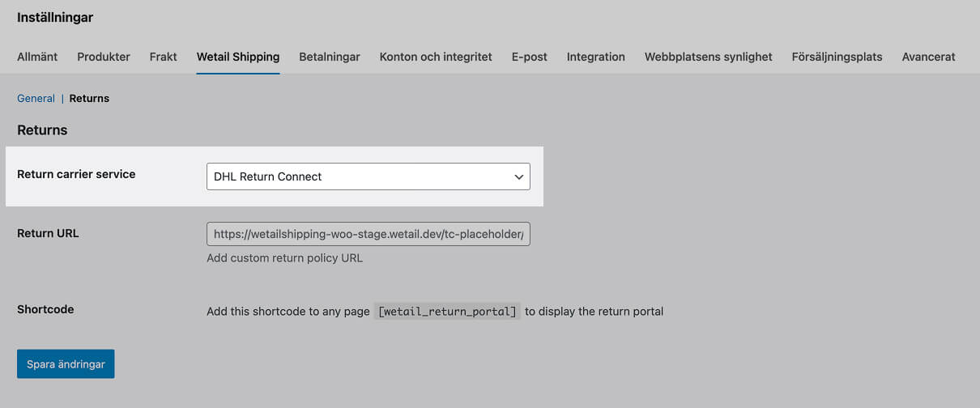The height and width of the screenshot is (408, 980).
Task: Click the Add custom return policy URL hint
Action: pos(284,258)
